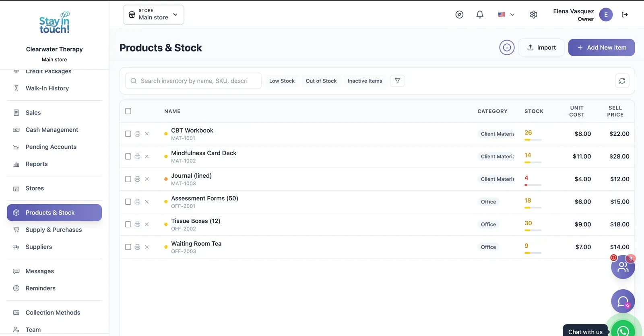The height and width of the screenshot is (336, 644).
Task: Filter by Low Stock
Action: click(282, 81)
